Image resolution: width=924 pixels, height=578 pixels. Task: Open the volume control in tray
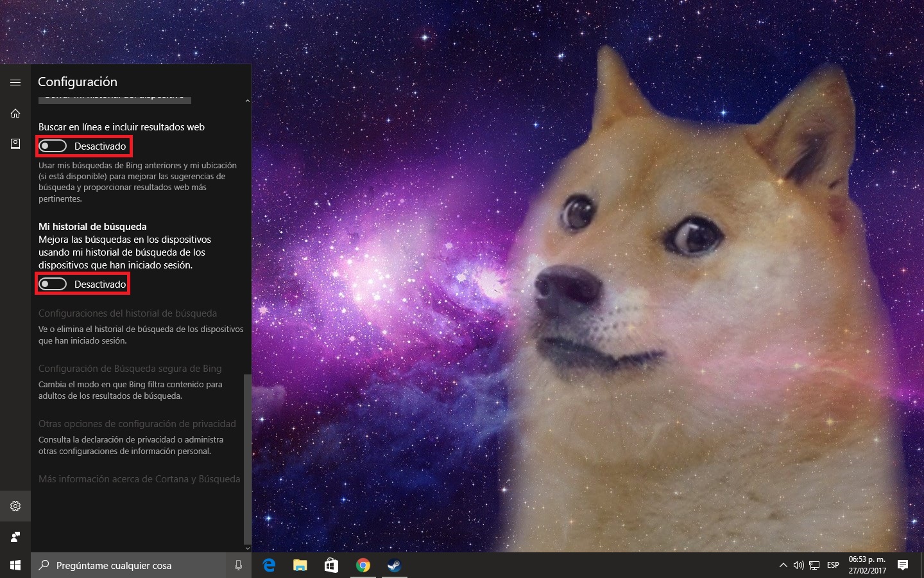798,565
